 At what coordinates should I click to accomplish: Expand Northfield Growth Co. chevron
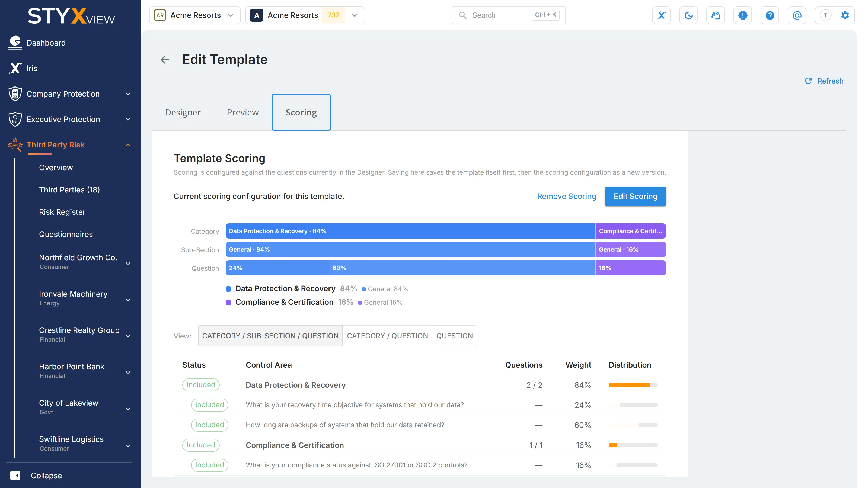tap(128, 264)
